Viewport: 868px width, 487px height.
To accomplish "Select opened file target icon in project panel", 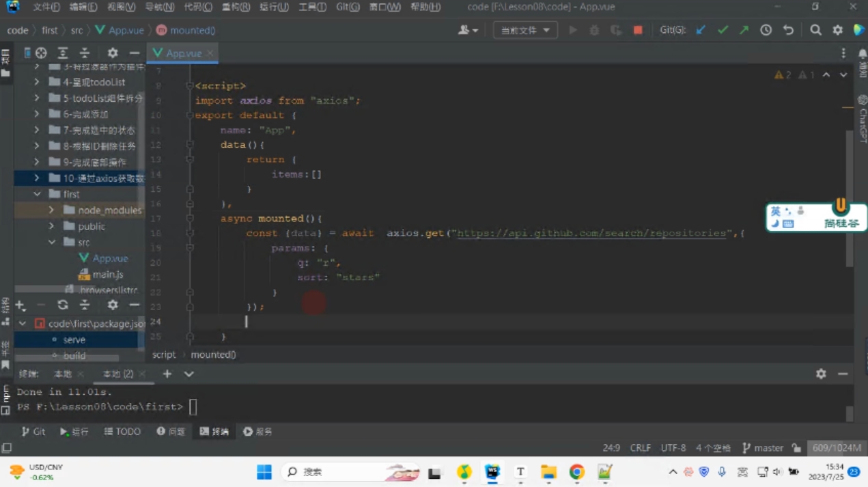I will (x=41, y=53).
